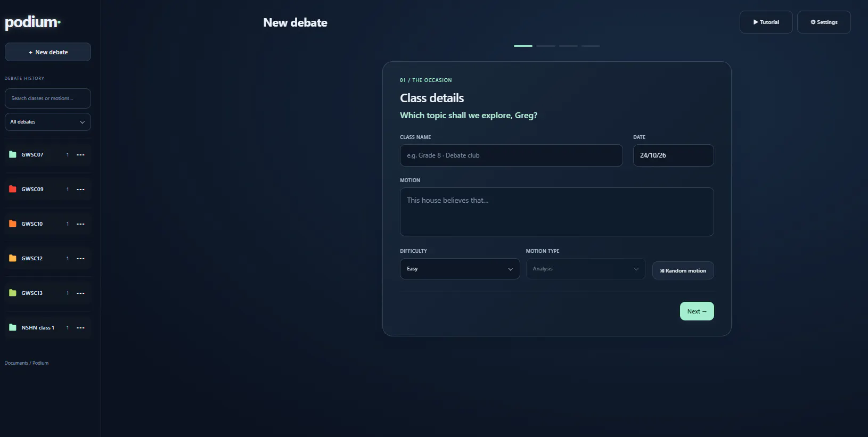Open the more options menu for GWSC13
The image size is (868, 437).
(80, 293)
